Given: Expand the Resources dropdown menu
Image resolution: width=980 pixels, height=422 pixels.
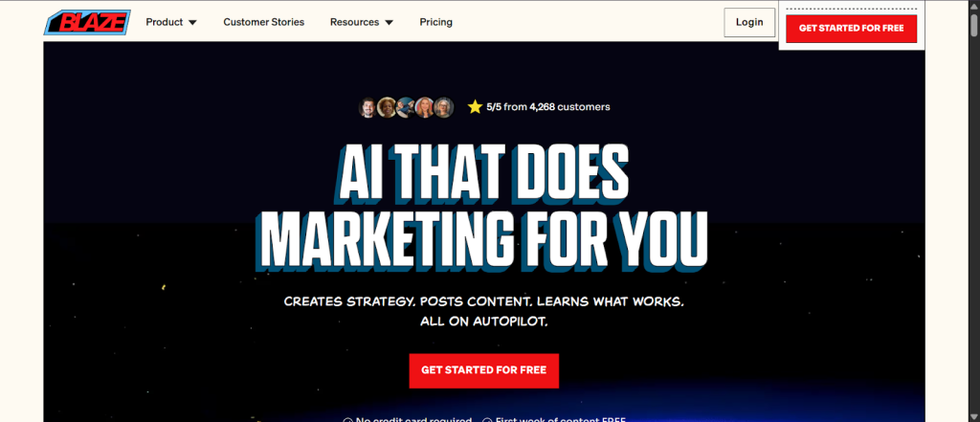Looking at the screenshot, I should (x=362, y=22).
